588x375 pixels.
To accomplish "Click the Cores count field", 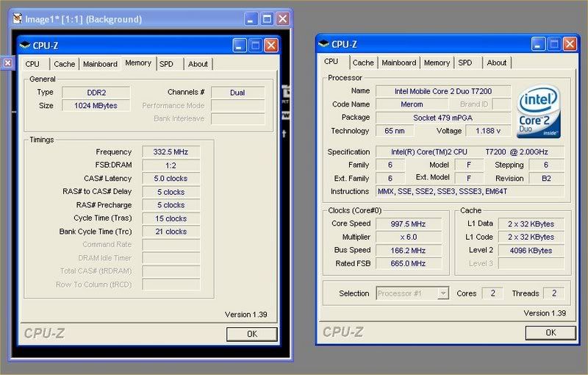I will coord(492,293).
